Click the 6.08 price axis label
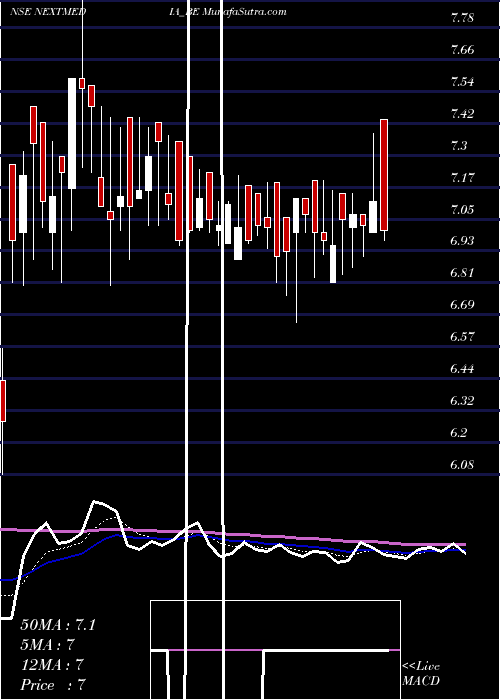 click(x=462, y=465)
